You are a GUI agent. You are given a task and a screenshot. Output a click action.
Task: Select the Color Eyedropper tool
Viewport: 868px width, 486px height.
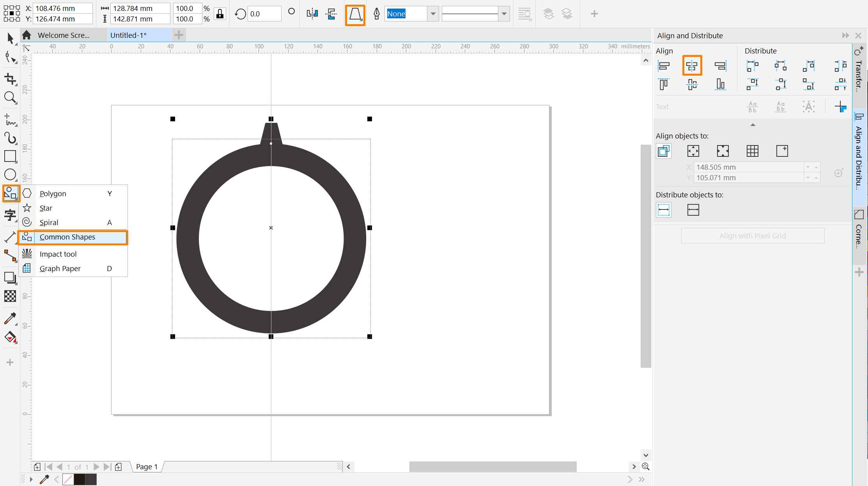point(10,318)
